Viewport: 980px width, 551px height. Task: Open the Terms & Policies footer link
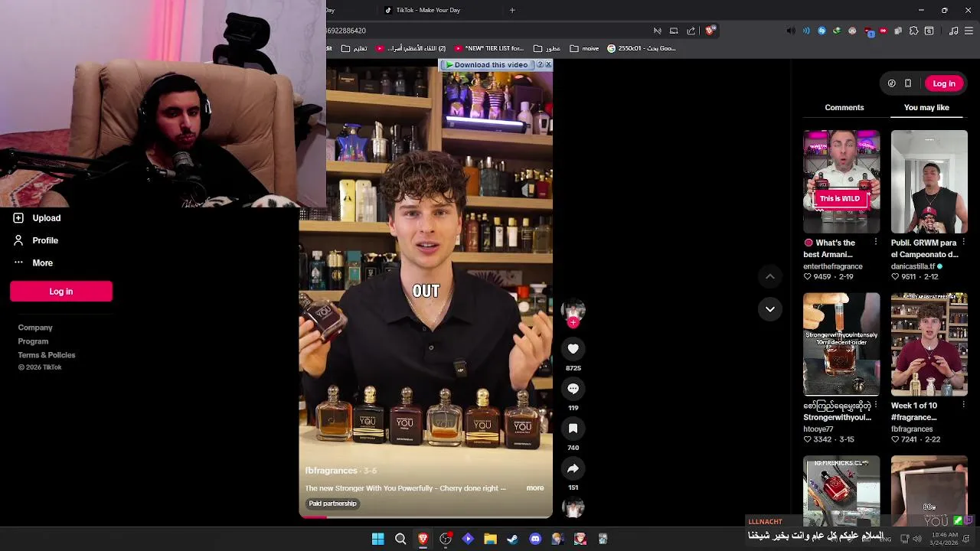click(x=47, y=355)
